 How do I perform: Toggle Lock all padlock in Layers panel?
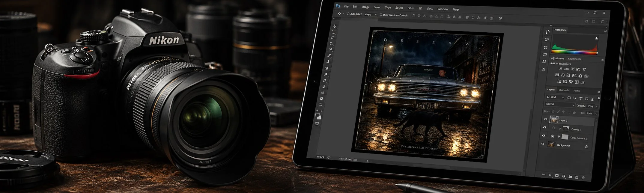click(x=574, y=112)
